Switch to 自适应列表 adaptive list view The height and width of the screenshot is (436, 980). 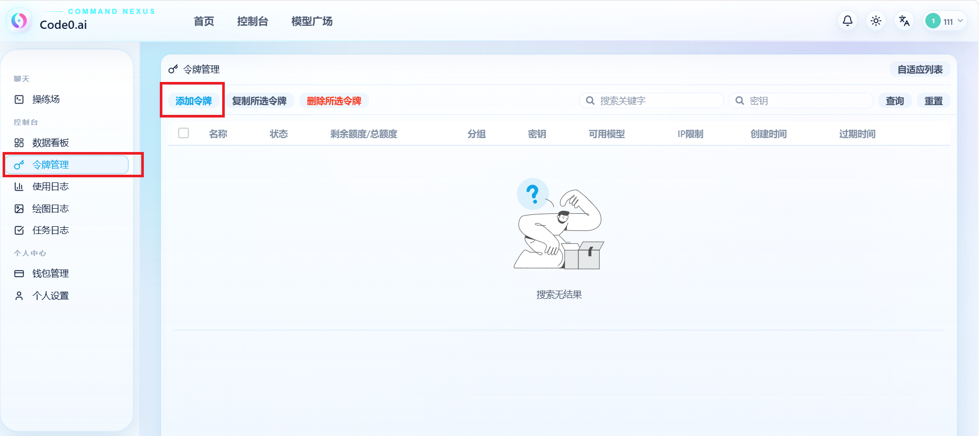click(x=920, y=70)
